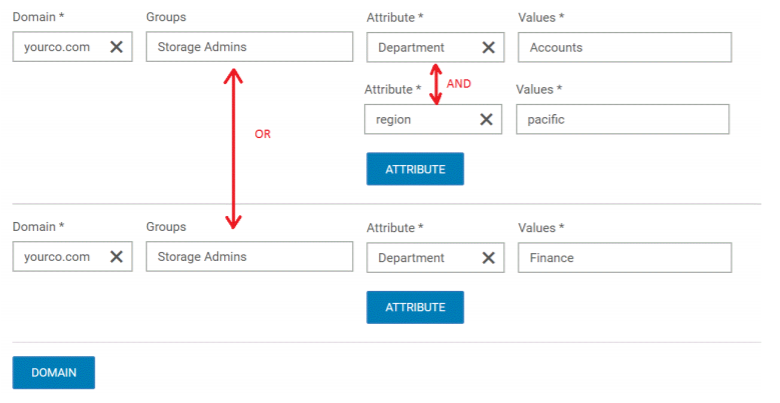Open Department attribute selector next to Accounts
The height and width of the screenshot is (403, 780).
[x=420, y=47]
